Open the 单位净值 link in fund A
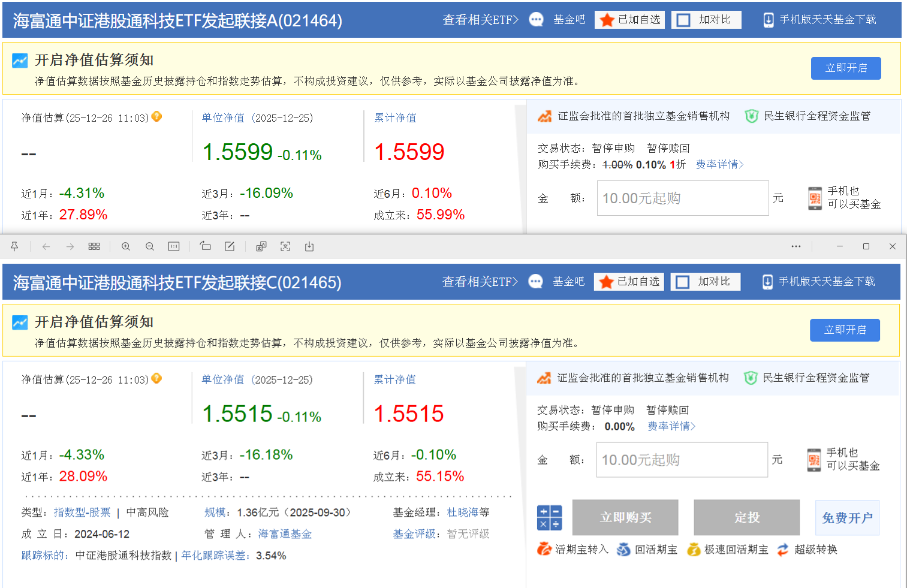Viewport: 907px width, 588px height. coord(223,118)
